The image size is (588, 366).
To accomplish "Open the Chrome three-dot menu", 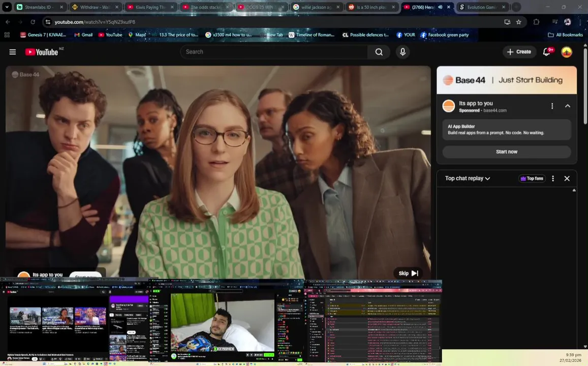I will [x=580, y=22].
